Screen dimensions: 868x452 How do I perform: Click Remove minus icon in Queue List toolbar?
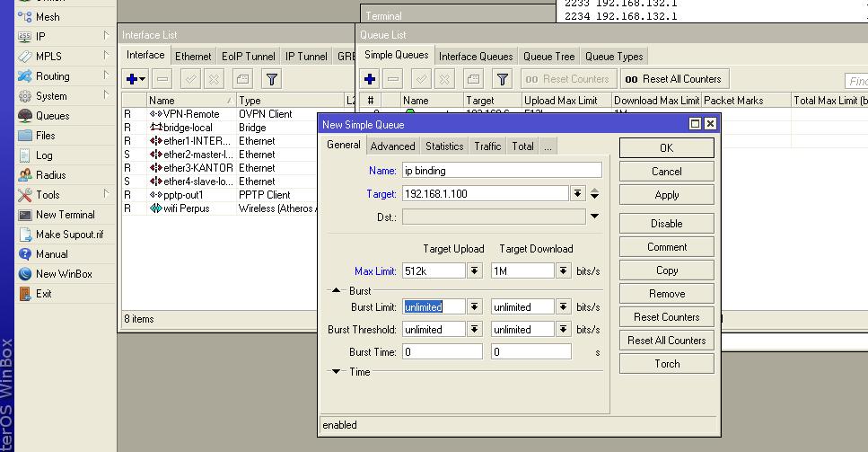coord(392,79)
